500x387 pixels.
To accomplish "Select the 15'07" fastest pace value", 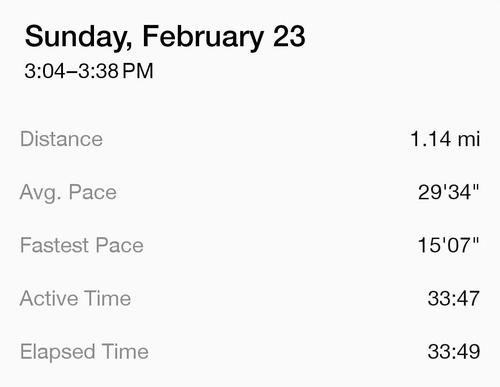I will [448, 245].
